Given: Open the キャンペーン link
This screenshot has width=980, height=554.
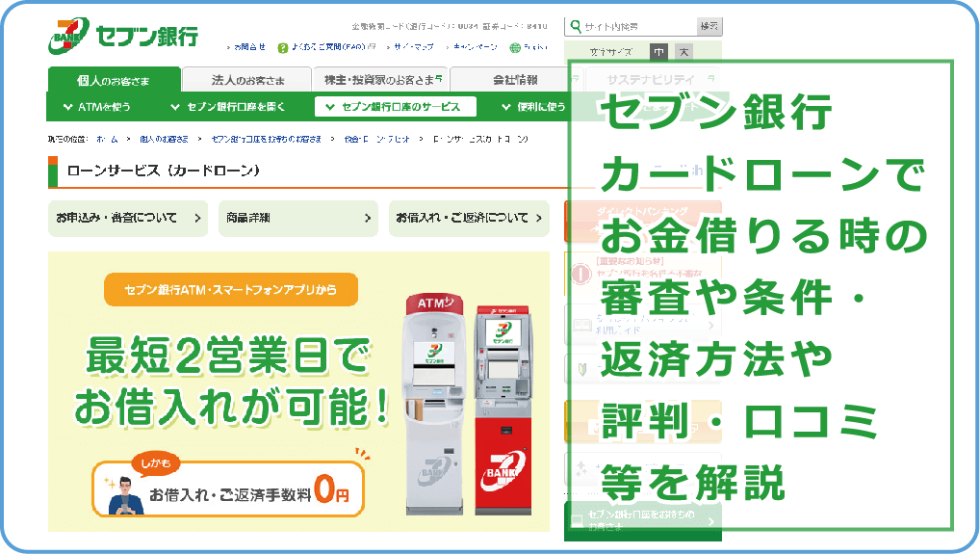Looking at the screenshot, I should point(475,47).
